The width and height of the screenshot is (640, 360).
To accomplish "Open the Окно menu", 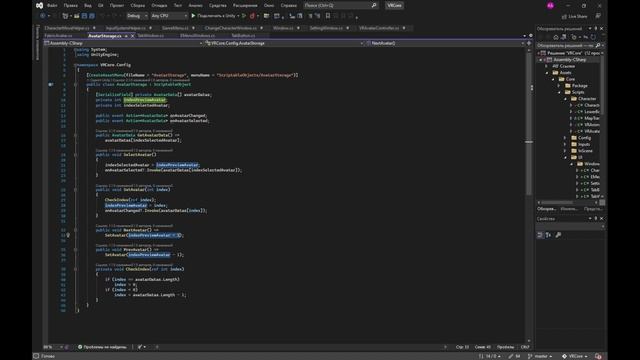I will click(x=269, y=6).
